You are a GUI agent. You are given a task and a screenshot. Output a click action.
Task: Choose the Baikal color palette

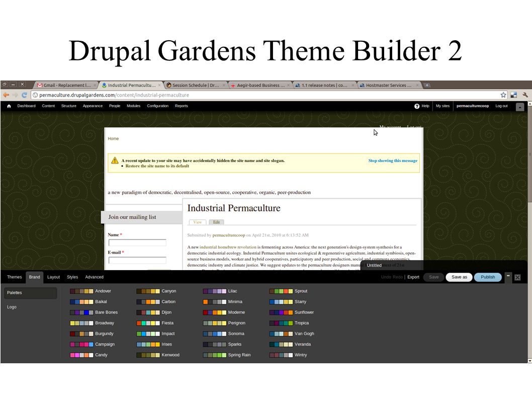click(x=88, y=301)
